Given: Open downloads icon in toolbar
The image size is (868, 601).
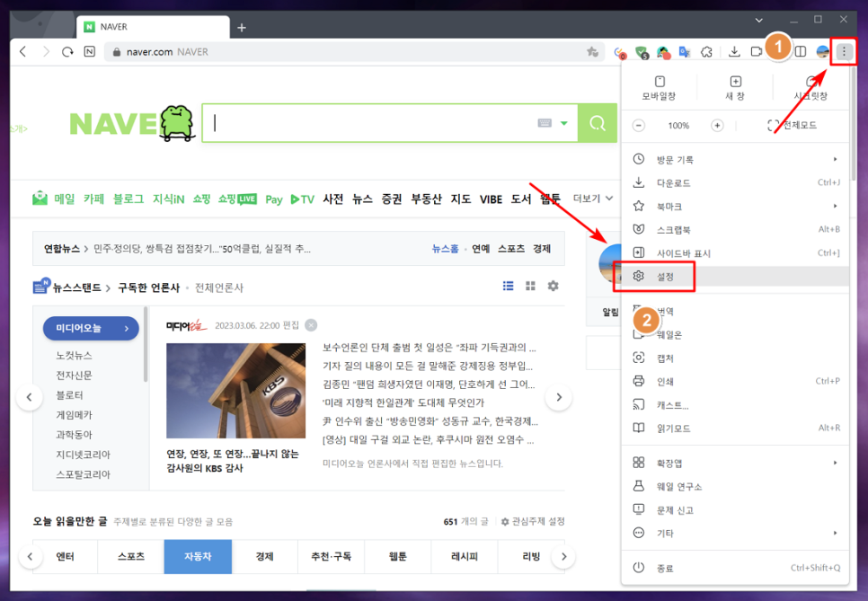Looking at the screenshot, I should (x=734, y=51).
